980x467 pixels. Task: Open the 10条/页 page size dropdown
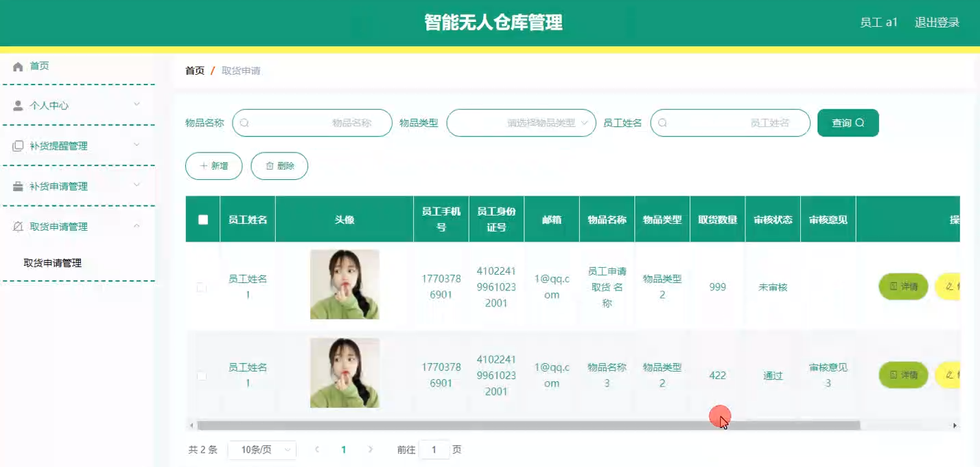coord(261,449)
